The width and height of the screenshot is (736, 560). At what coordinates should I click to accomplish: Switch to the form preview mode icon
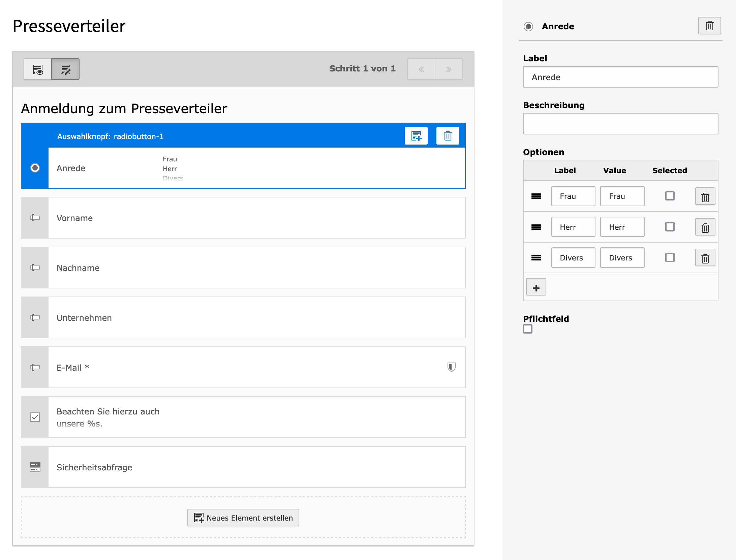[38, 69]
